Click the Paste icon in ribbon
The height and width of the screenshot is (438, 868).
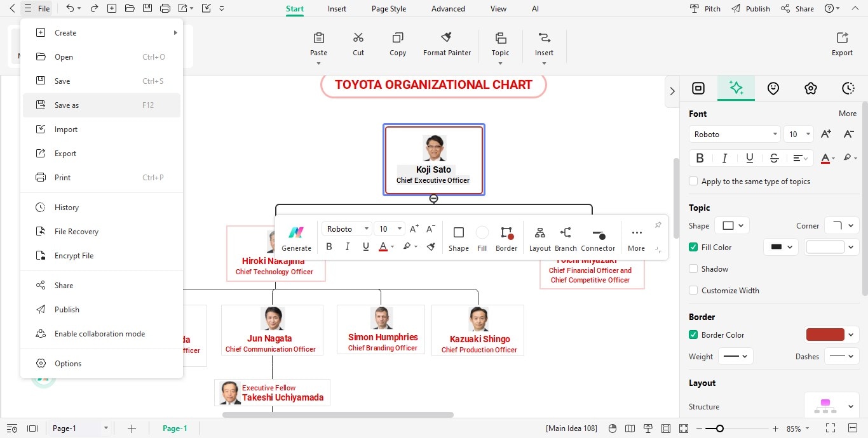318,37
